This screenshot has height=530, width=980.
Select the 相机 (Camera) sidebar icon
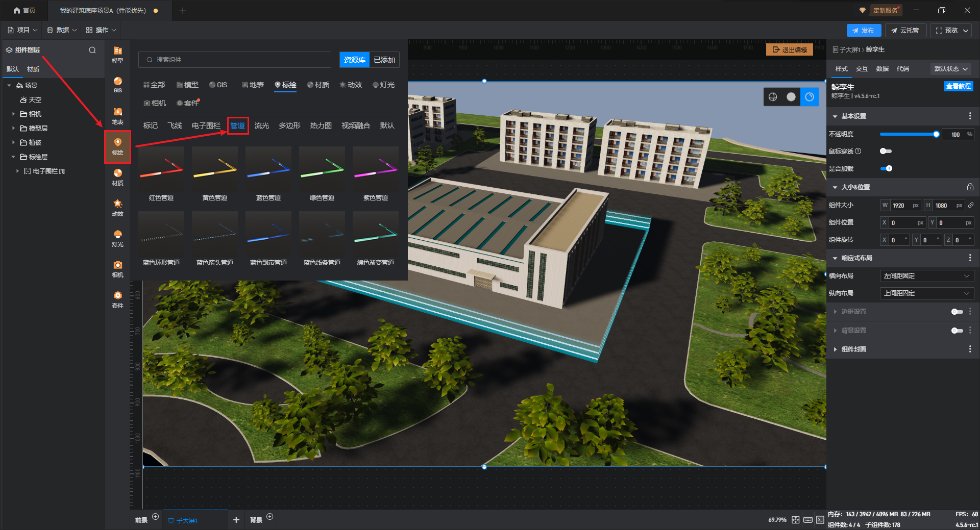click(117, 268)
